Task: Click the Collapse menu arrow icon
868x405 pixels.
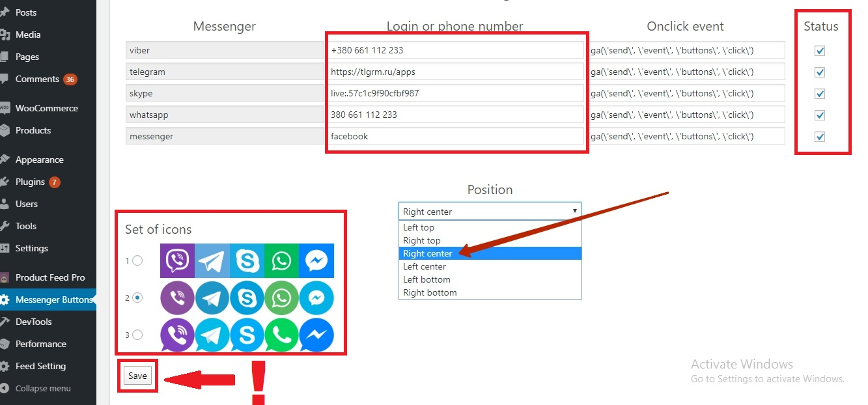Action: click(5, 388)
